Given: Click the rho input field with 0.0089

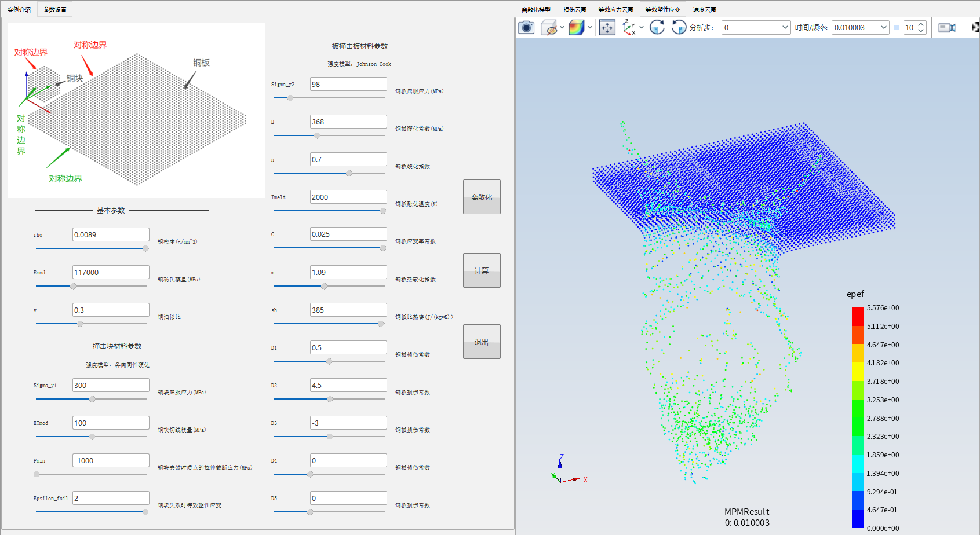Looking at the screenshot, I should (x=111, y=234).
